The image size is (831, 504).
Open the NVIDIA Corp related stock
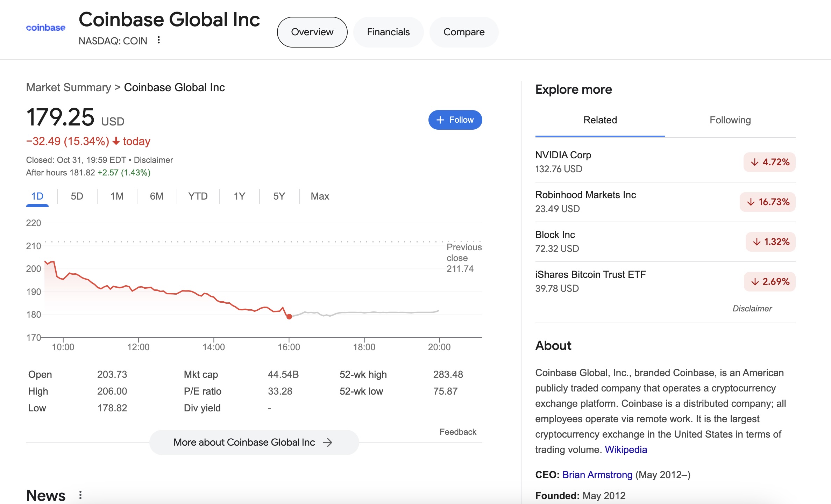[x=665, y=162]
